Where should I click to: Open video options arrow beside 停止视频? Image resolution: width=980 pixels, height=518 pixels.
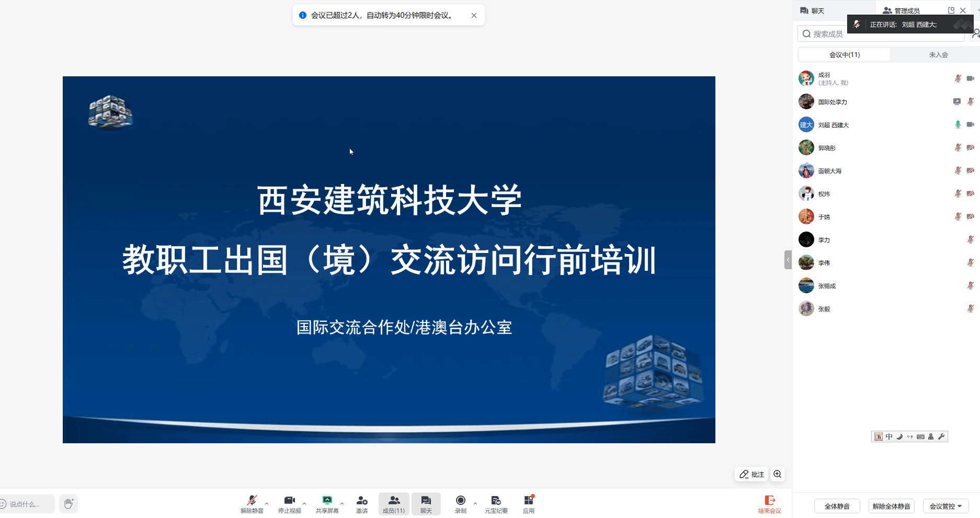[x=304, y=503]
